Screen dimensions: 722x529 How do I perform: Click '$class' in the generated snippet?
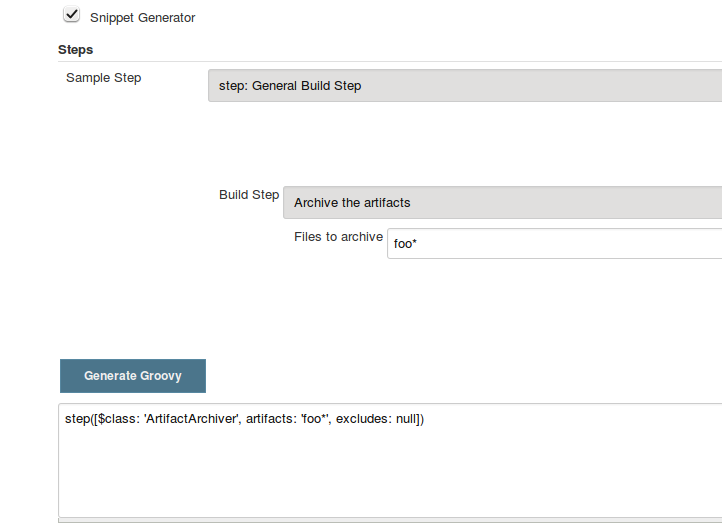click(x=117, y=420)
